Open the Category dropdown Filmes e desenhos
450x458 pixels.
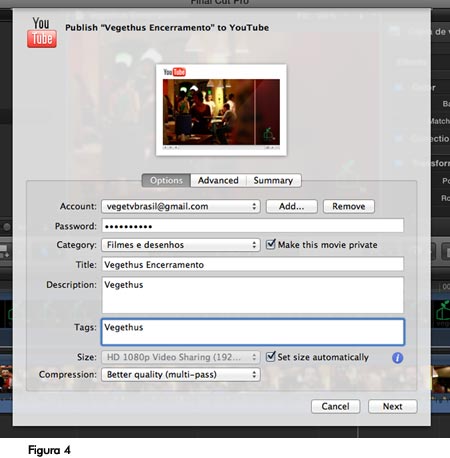(x=181, y=245)
